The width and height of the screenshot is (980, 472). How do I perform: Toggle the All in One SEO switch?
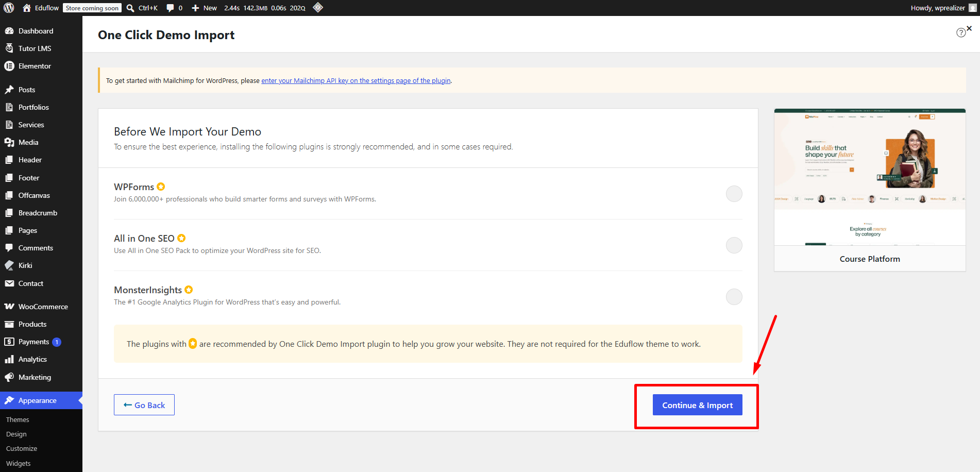(x=734, y=245)
